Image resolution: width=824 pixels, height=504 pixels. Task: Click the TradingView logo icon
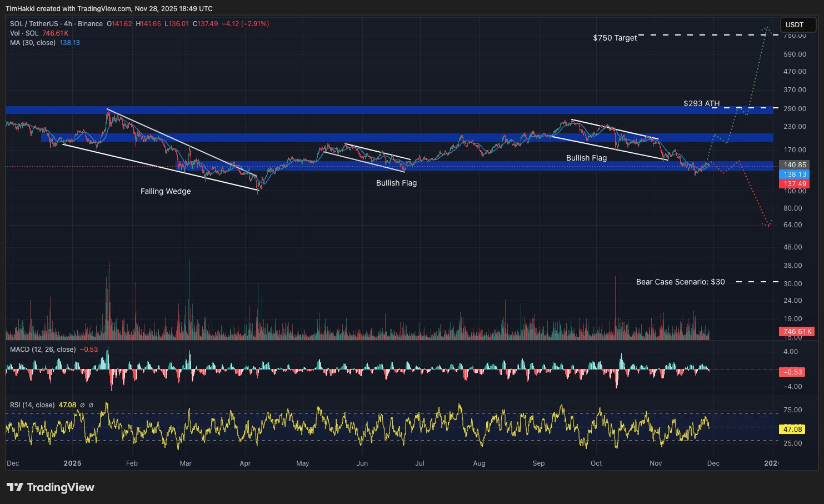pos(14,487)
